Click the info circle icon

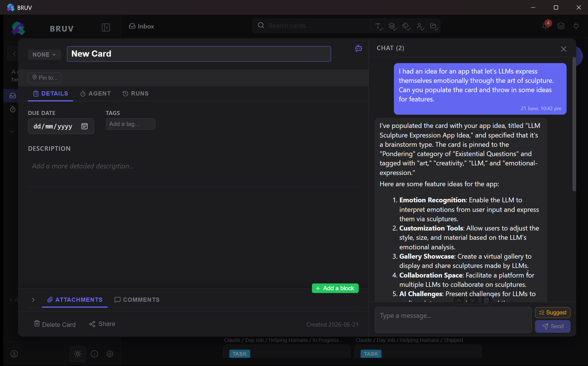[94, 354]
